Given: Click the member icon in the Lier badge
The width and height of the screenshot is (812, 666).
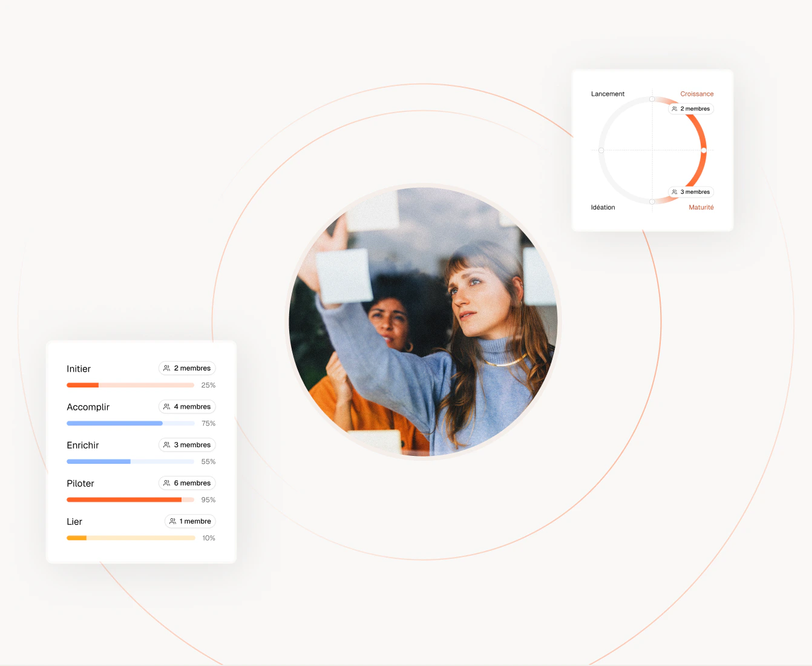Looking at the screenshot, I should tap(173, 521).
